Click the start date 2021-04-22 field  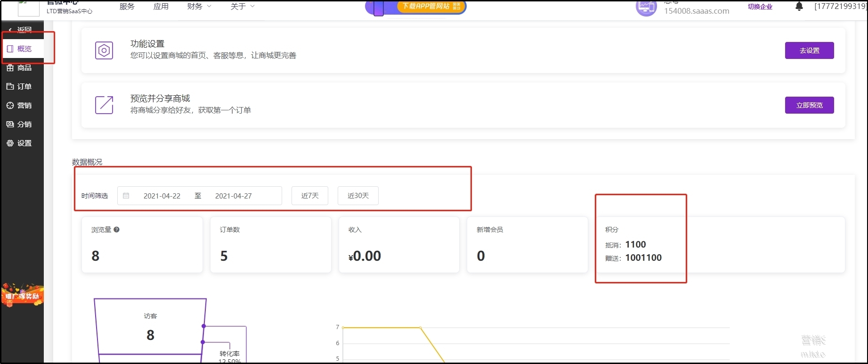coord(162,196)
